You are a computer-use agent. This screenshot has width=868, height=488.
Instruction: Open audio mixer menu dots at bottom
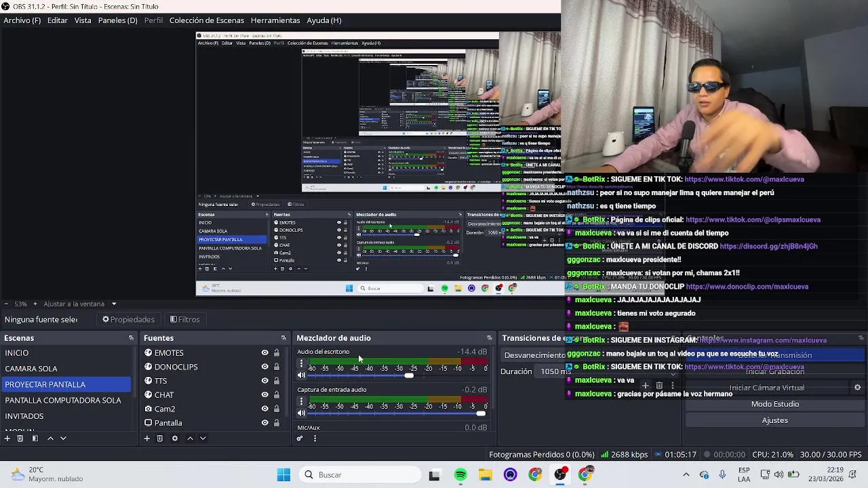[x=315, y=439]
